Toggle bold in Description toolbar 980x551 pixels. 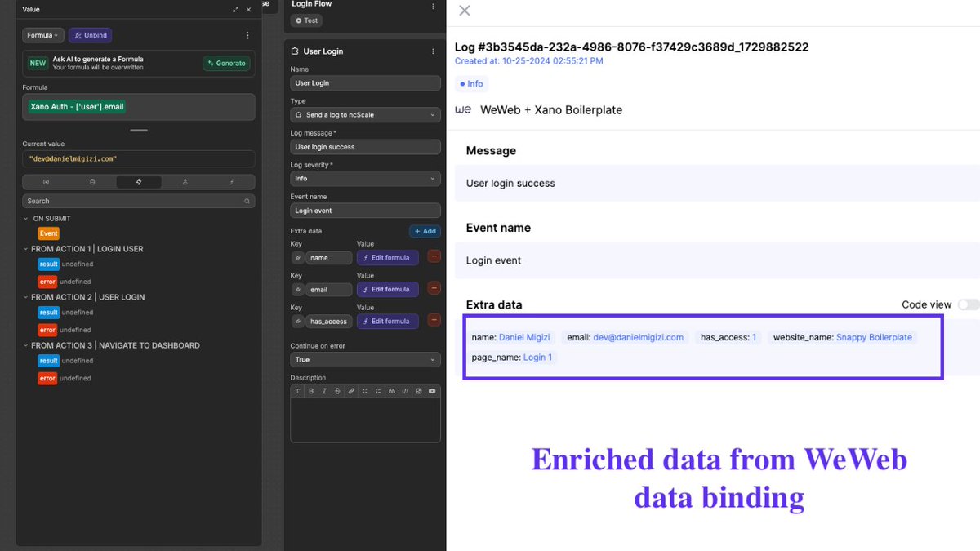coord(311,391)
